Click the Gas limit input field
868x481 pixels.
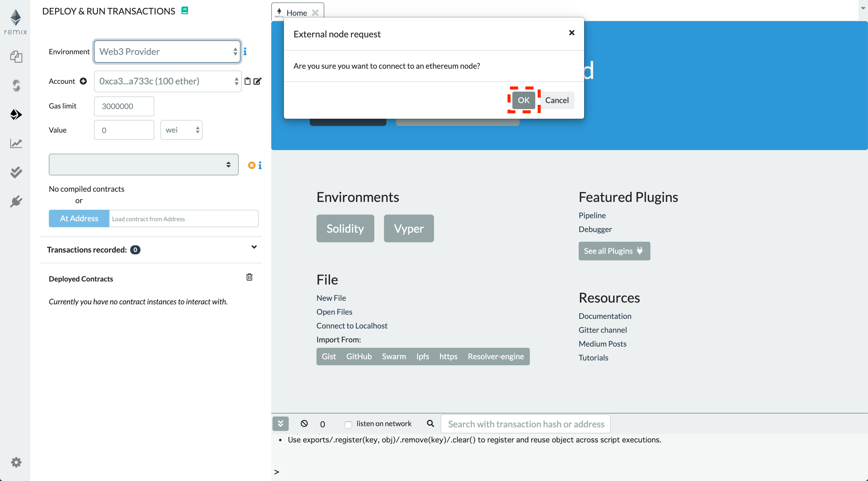[x=124, y=106]
